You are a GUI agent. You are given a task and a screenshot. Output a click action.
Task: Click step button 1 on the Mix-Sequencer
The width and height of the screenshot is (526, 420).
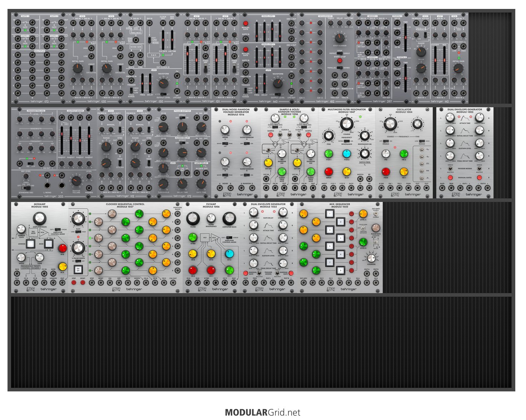(x=329, y=214)
